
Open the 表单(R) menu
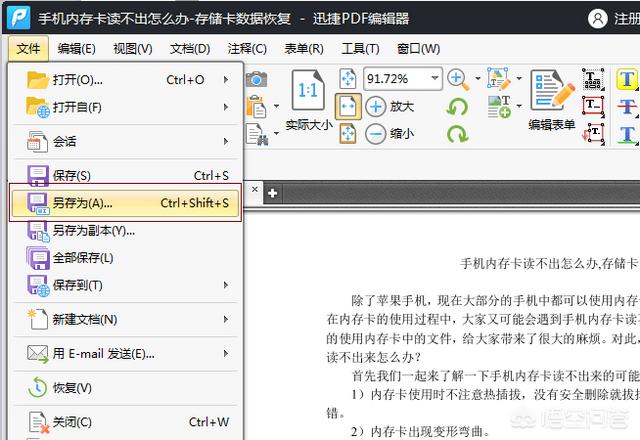[x=304, y=49]
